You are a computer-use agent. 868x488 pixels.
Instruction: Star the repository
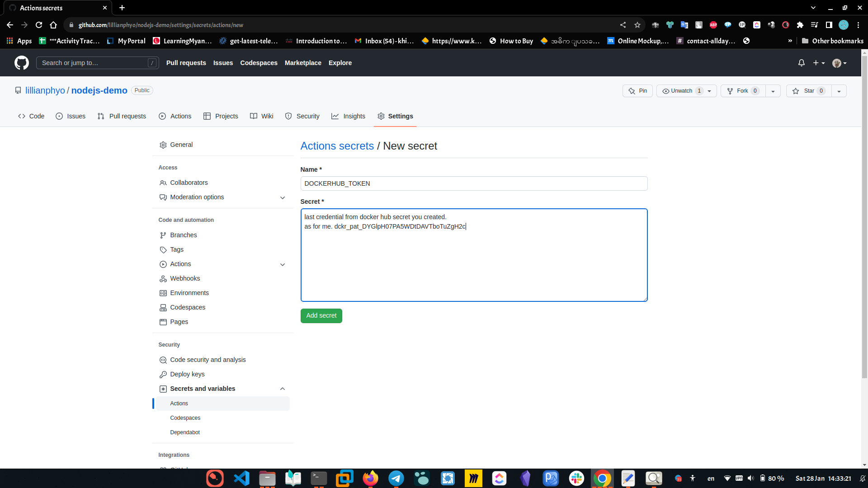(x=809, y=91)
